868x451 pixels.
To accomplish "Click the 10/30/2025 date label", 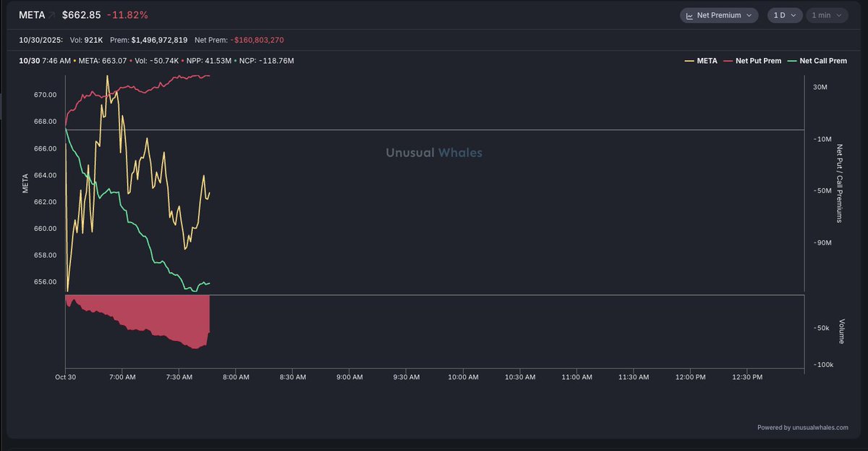I will 41,41.
